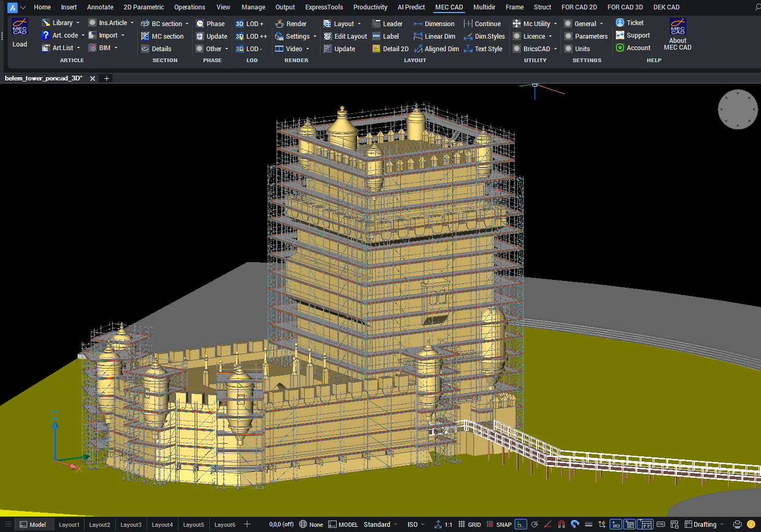Open a new drawing tab with plus
The width and height of the screenshot is (761, 532).
(106, 78)
